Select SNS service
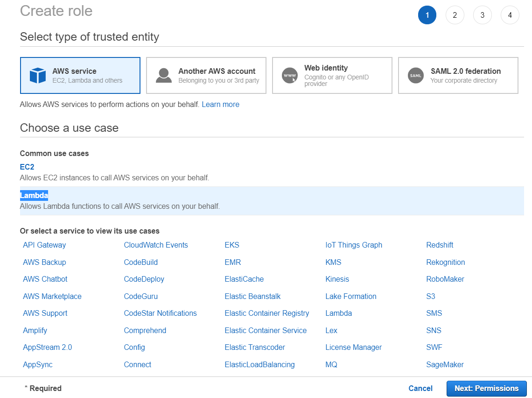This screenshot has height=398, width=532. [434, 331]
